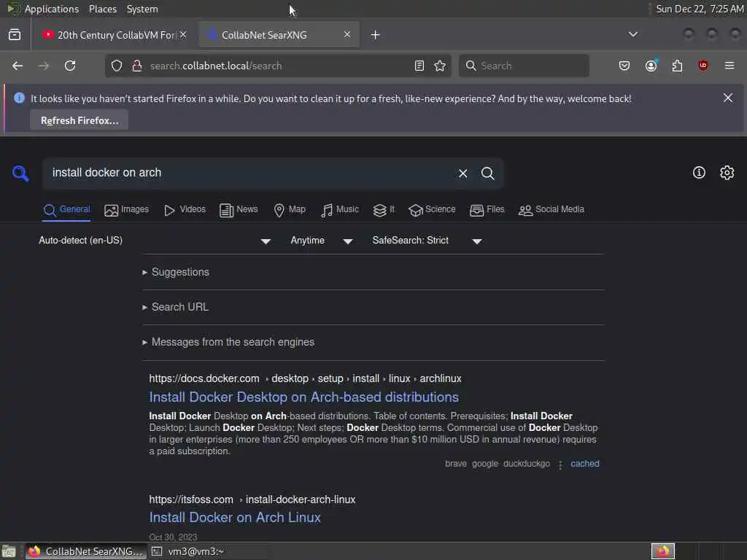This screenshot has height=560, width=747.
Task: Click the clock Sun Dec 22
Action: 700,9
